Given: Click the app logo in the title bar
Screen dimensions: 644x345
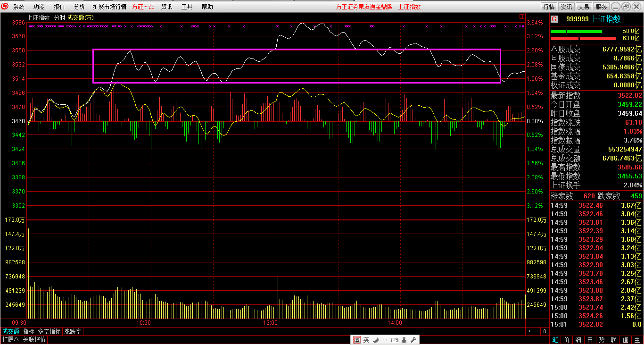Looking at the screenshot, I should pyautogui.click(x=5, y=7).
